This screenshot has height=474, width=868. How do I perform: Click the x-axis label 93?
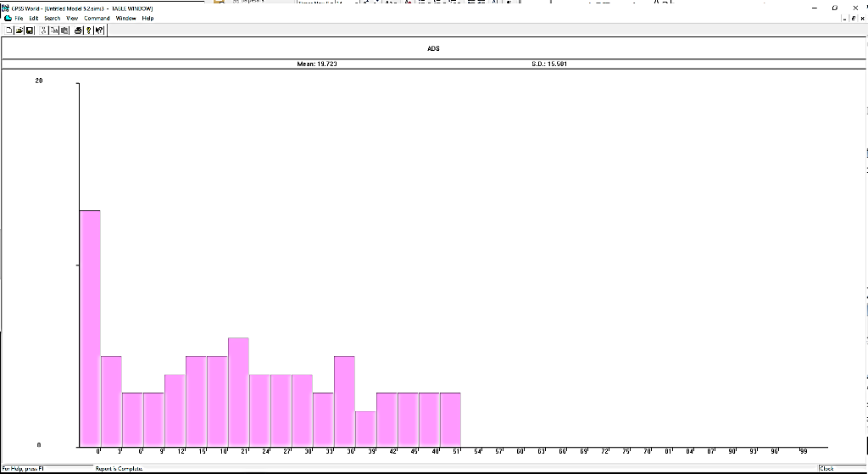coord(753,451)
